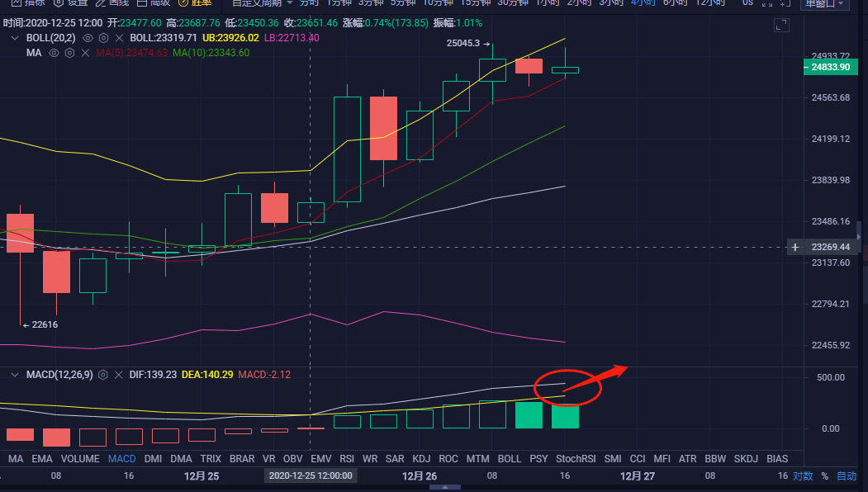Enable the % percentage scale
This screenshot has width=868, height=492.
[825, 476]
